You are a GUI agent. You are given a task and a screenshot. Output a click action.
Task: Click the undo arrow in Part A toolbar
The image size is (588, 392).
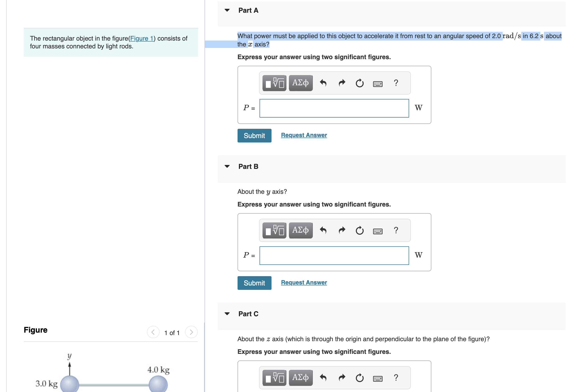point(323,83)
